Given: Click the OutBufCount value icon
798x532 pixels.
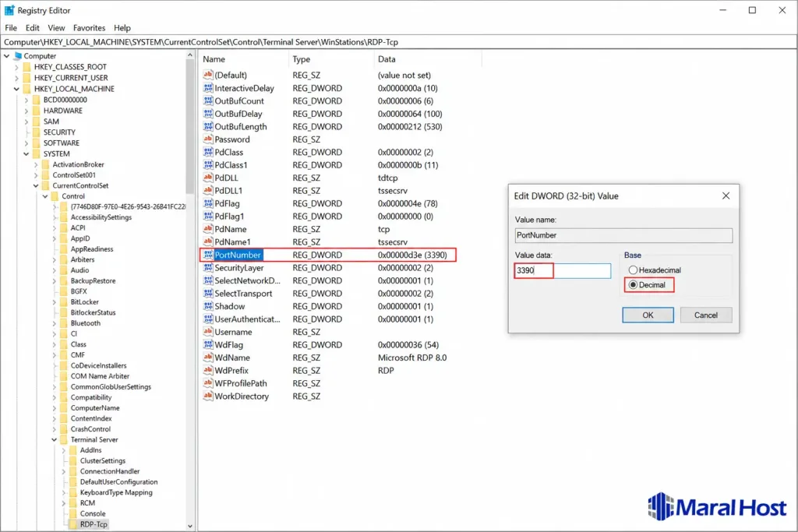Looking at the screenshot, I should (207, 100).
